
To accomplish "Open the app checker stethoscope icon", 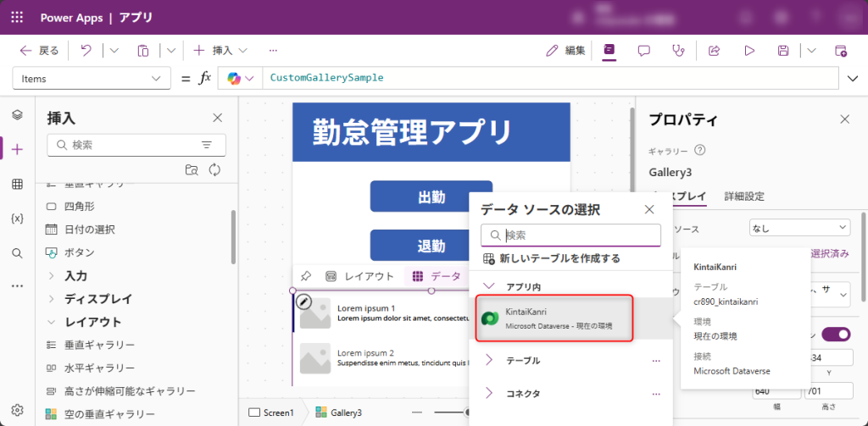I will pos(677,51).
